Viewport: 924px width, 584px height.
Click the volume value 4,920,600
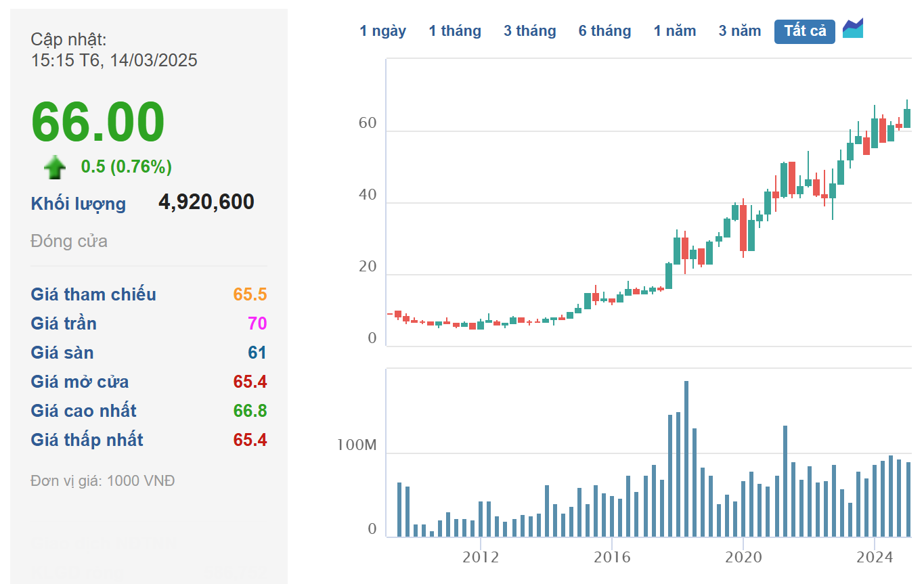pyautogui.click(x=206, y=202)
